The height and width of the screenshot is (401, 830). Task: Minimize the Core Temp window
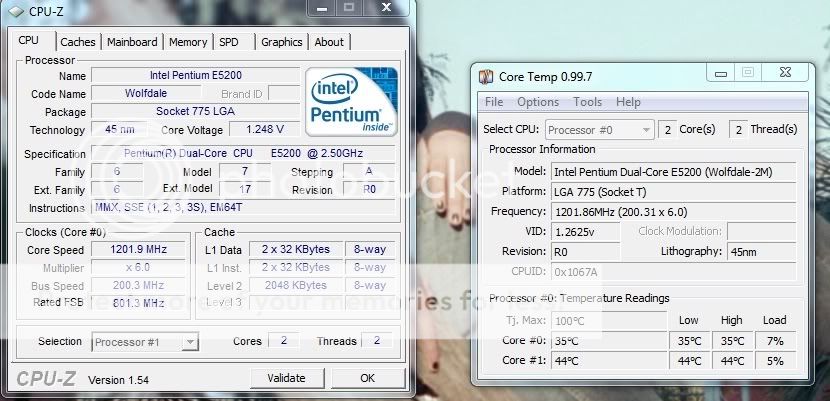point(720,74)
